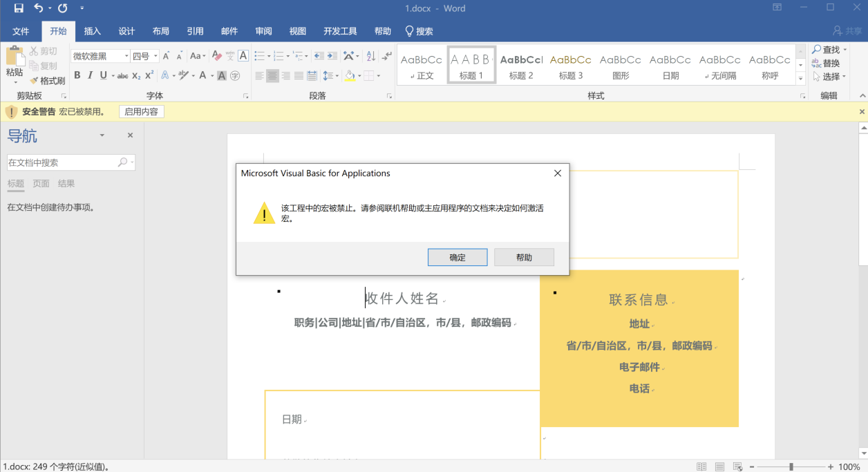The height and width of the screenshot is (472, 868).
Task: Click 帮助 button in the VBA dialog
Action: [524, 257]
